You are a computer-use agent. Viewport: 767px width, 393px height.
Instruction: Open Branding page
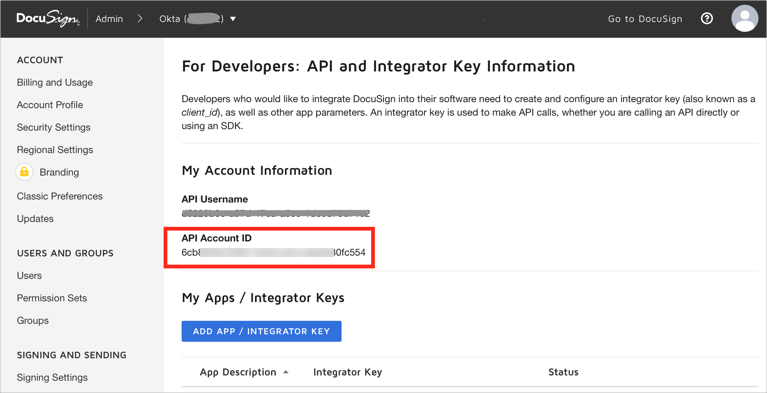(x=59, y=172)
